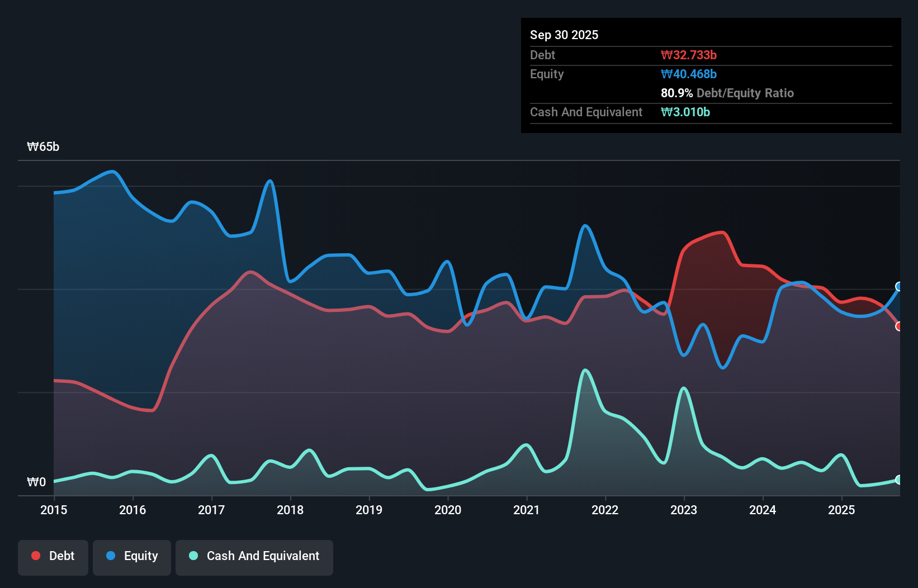Expand the Sep 30 2025 tooltip header
This screenshot has width=918, height=588.
(x=564, y=35)
